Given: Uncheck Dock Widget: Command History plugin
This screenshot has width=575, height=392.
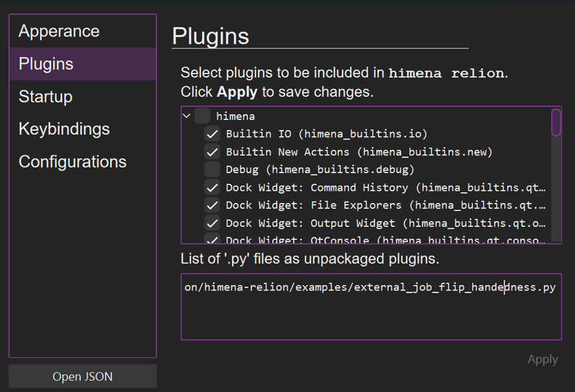Looking at the screenshot, I should [x=212, y=188].
